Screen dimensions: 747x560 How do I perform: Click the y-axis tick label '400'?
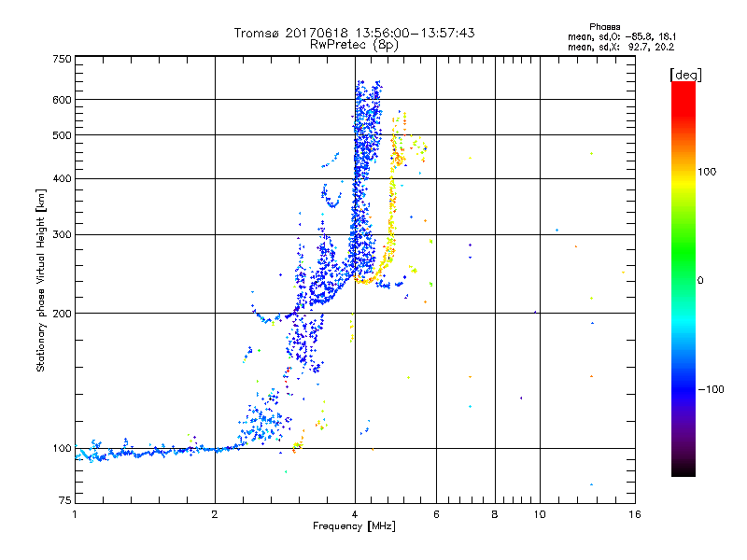point(62,178)
